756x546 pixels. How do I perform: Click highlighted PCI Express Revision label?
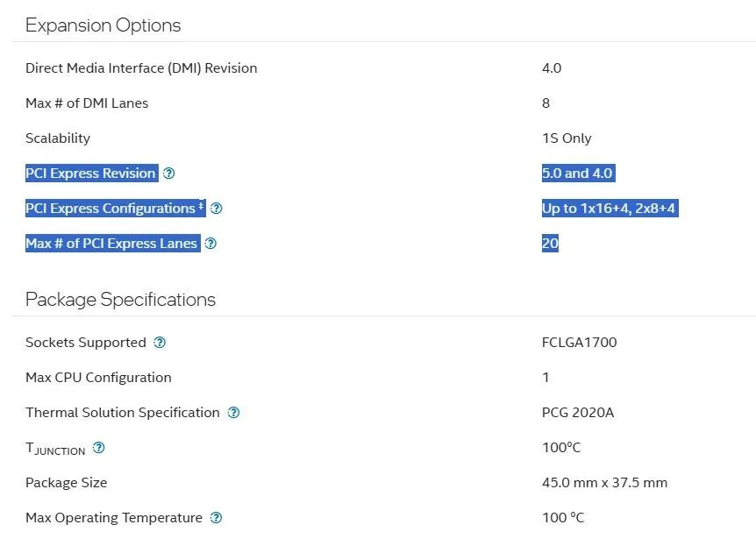[x=90, y=174]
